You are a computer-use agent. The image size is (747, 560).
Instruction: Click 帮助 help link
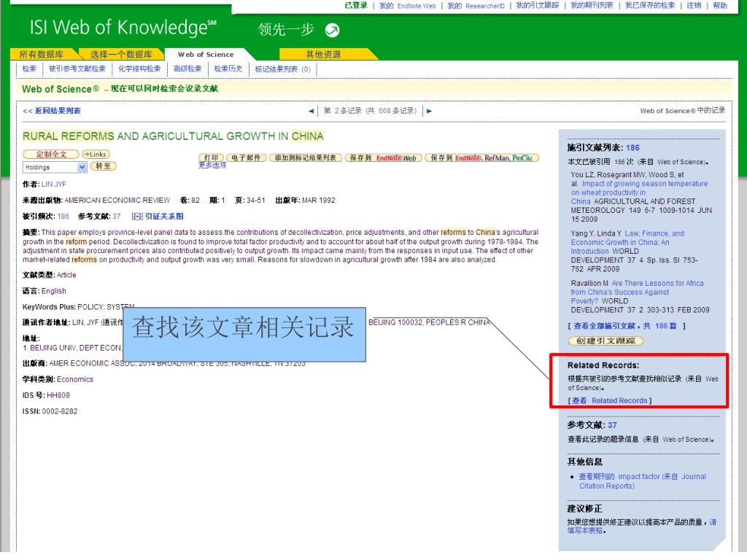click(x=720, y=5)
